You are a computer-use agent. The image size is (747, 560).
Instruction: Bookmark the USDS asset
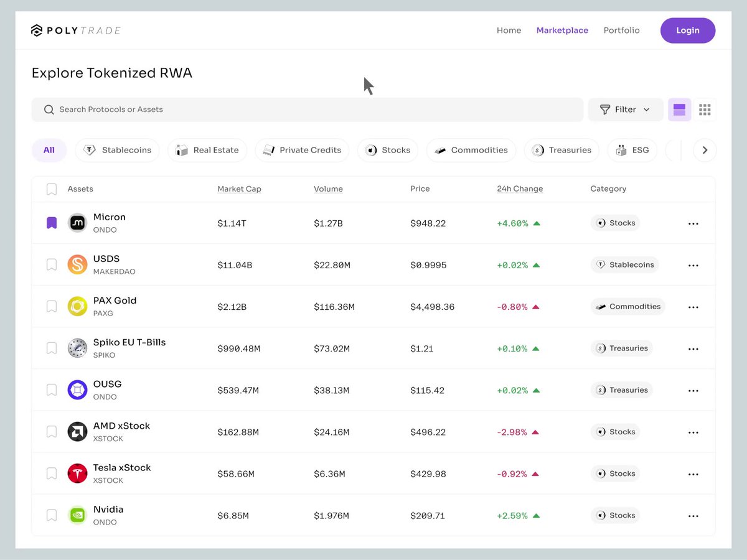tap(52, 264)
